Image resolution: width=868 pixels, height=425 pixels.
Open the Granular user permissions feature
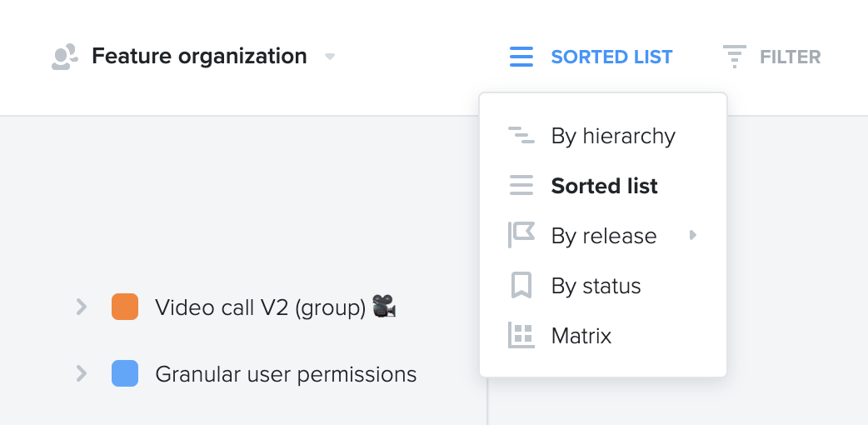click(x=286, y=374)
